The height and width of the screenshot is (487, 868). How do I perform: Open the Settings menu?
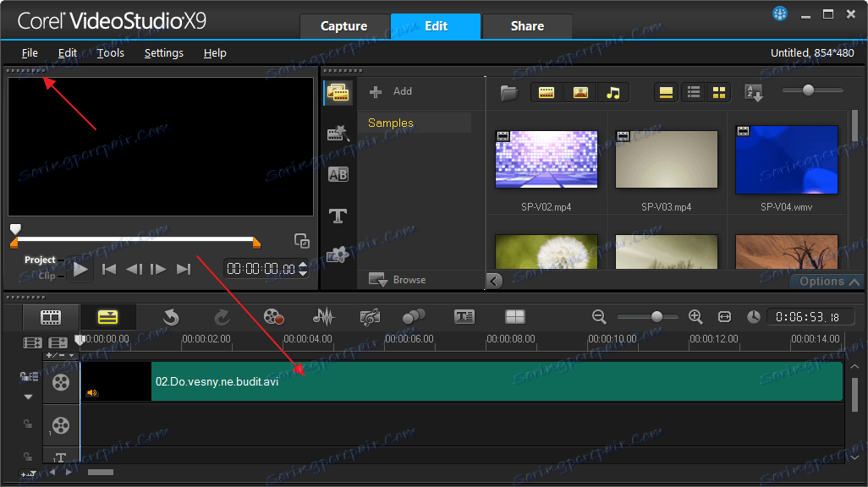click(163, 52)
